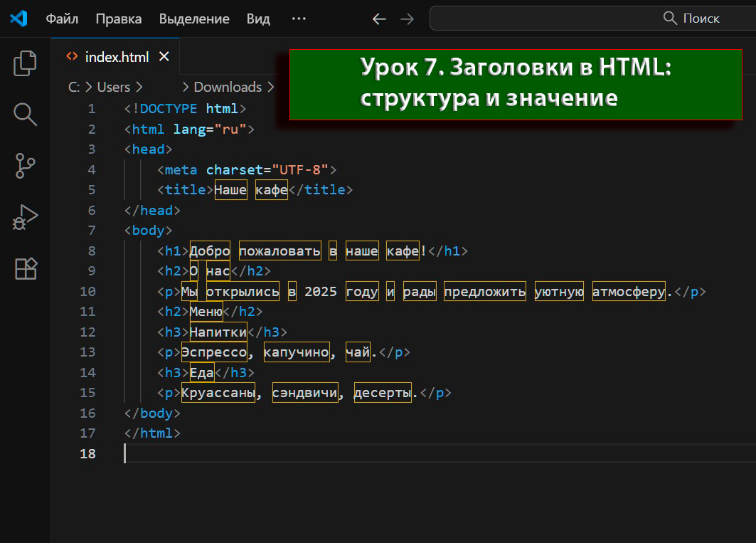The height and width of the screenshot is (543, 756).
Task: Open the Вид menu
Action: pyautogui.click(x=258, y=19)
